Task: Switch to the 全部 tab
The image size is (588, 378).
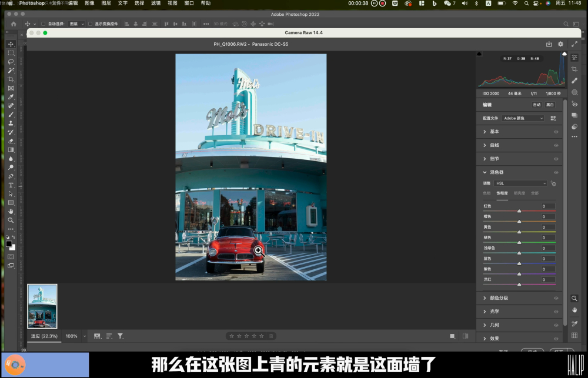Action: [534, 193]
